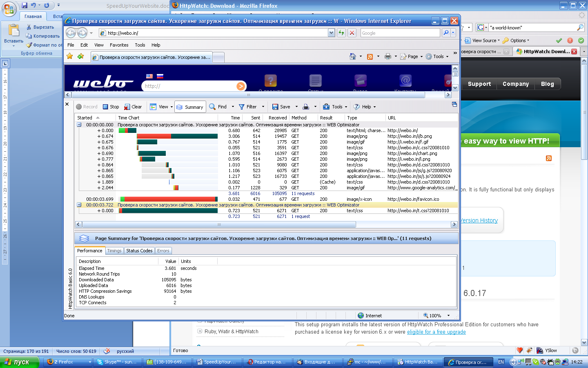This screenshot has height=368, width=588.
Task: Open Favorites Center with the yellow star
Action: (70, 56)
